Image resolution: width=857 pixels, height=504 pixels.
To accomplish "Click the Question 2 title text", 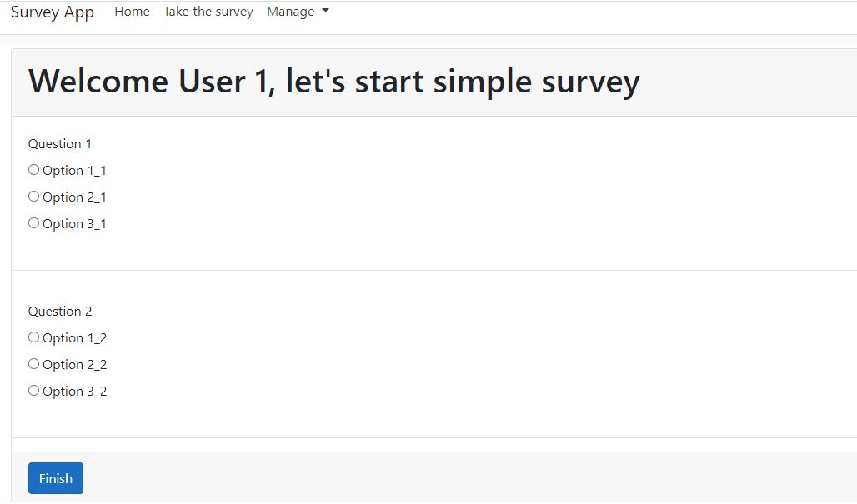I will 60,312.
